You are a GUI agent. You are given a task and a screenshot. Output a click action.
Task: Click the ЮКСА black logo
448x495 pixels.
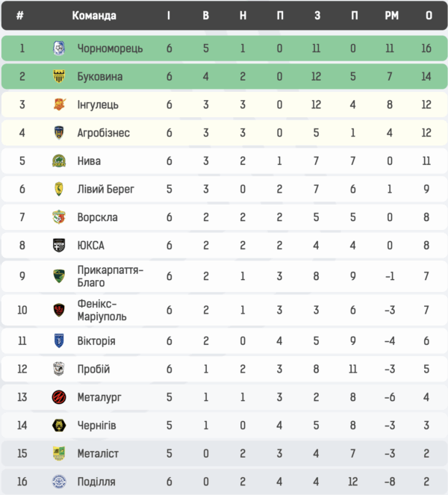[59, 246]
